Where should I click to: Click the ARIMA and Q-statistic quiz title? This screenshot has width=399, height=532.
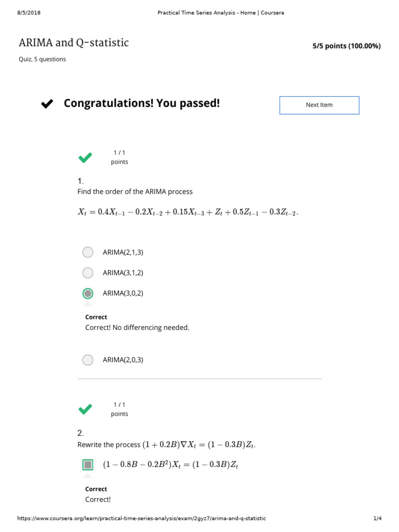pyautogui.click(x=74, y=43)
